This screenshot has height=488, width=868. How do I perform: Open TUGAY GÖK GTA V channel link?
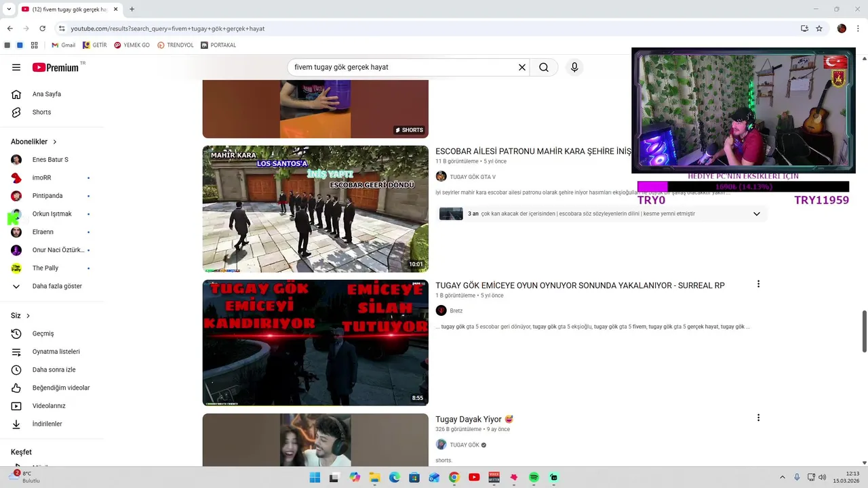click(x=473, y=177)
